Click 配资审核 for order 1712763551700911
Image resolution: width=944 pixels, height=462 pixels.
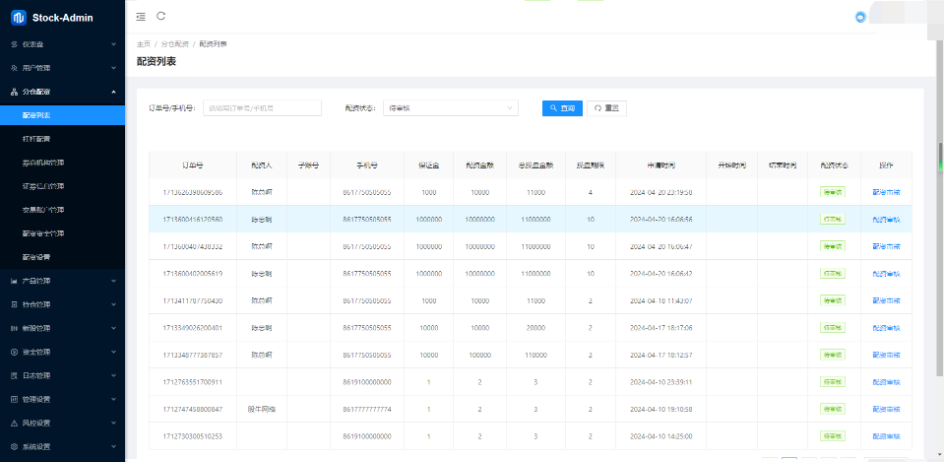[x=886, y=382]
